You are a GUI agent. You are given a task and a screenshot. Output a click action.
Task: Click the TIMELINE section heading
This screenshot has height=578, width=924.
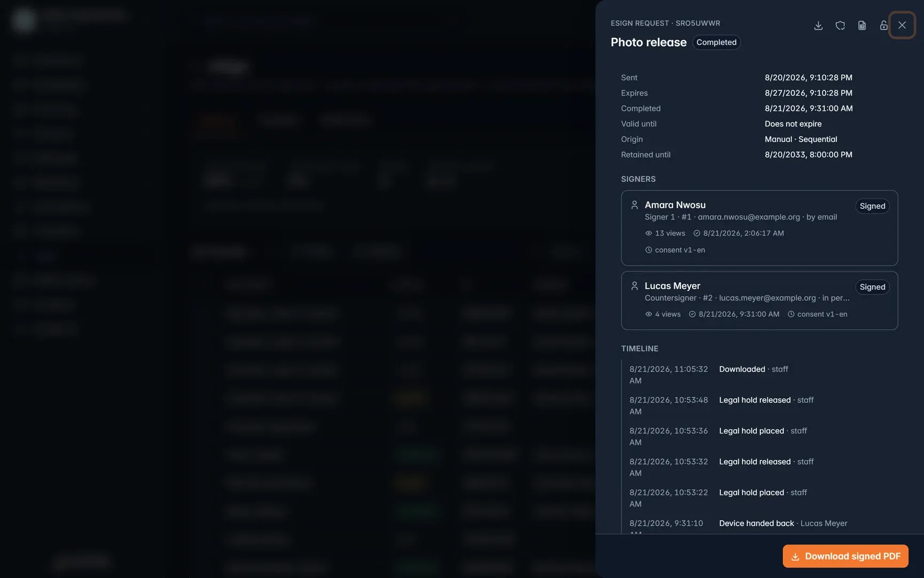coord(640,349)
